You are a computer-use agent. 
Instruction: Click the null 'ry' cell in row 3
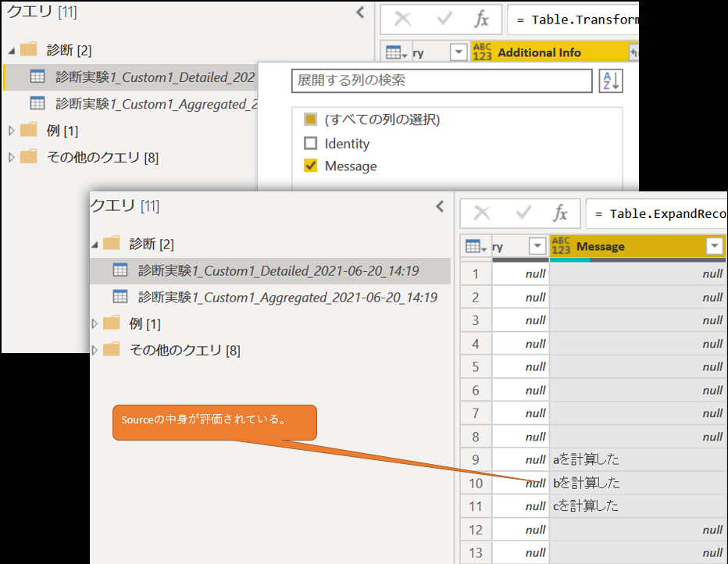[520, 320]
